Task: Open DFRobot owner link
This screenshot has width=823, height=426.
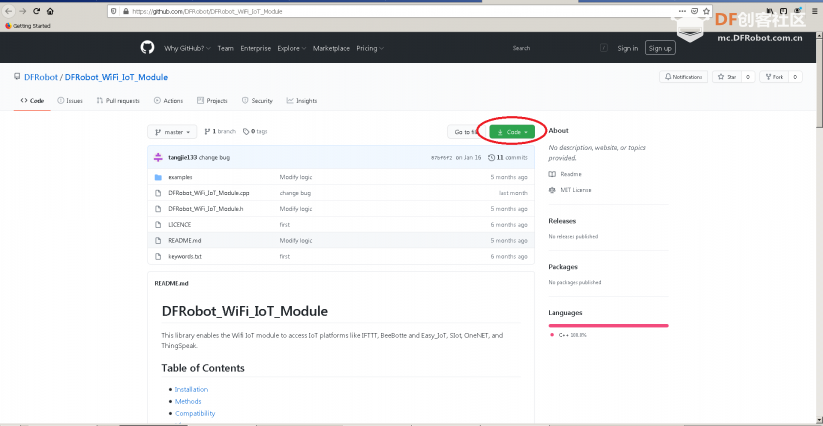Action: click(41, 77)
